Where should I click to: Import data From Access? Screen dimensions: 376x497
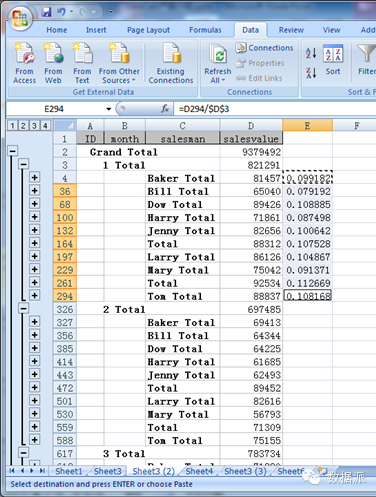coord(24,63)
